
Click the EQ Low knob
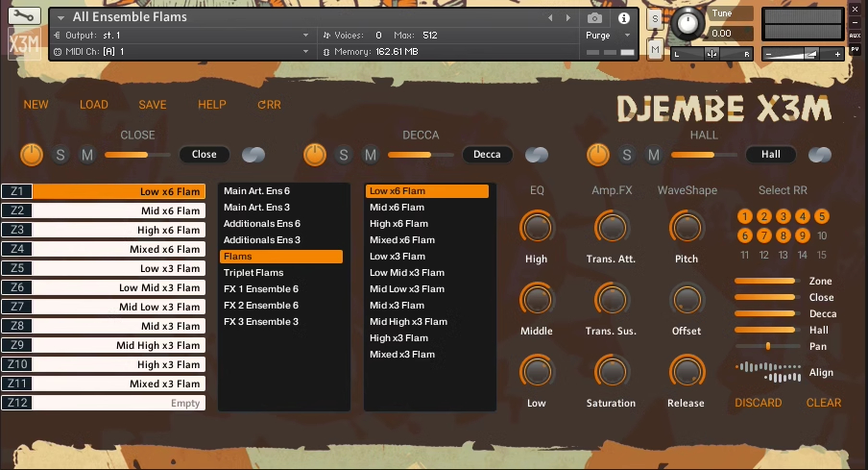[x=537, y=372]
